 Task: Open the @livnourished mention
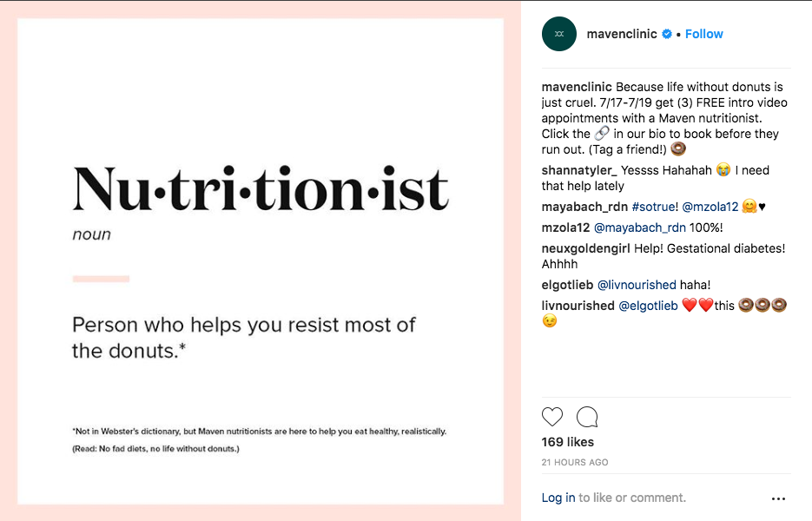point(637,285)
